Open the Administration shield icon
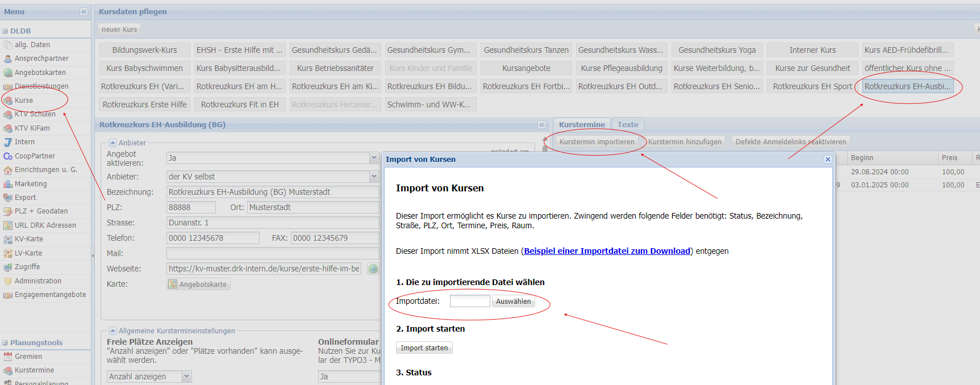This screenshot has height=385, width=980. point(7,281)
